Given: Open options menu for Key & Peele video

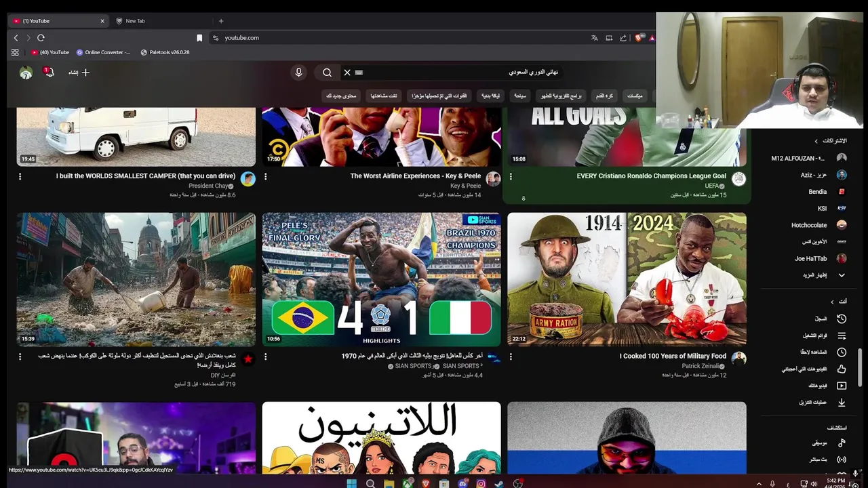Looking at the screenshot, I should (265, 176).
